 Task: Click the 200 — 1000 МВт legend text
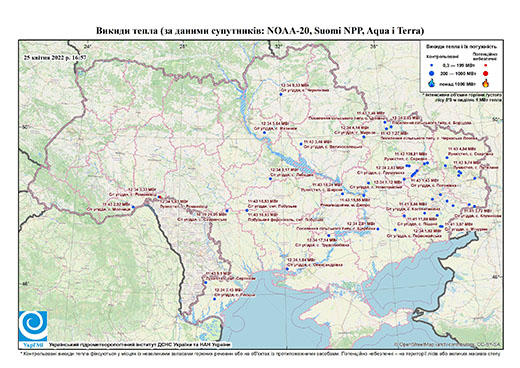pos(457,73)
